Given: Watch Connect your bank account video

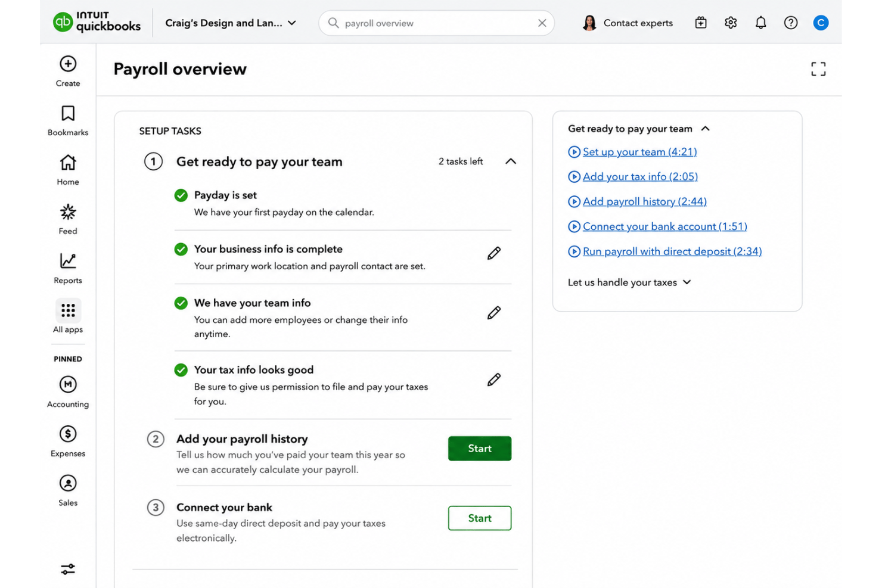Looking at the screenshot, I should pyautogui.click(x=665, y=226).
